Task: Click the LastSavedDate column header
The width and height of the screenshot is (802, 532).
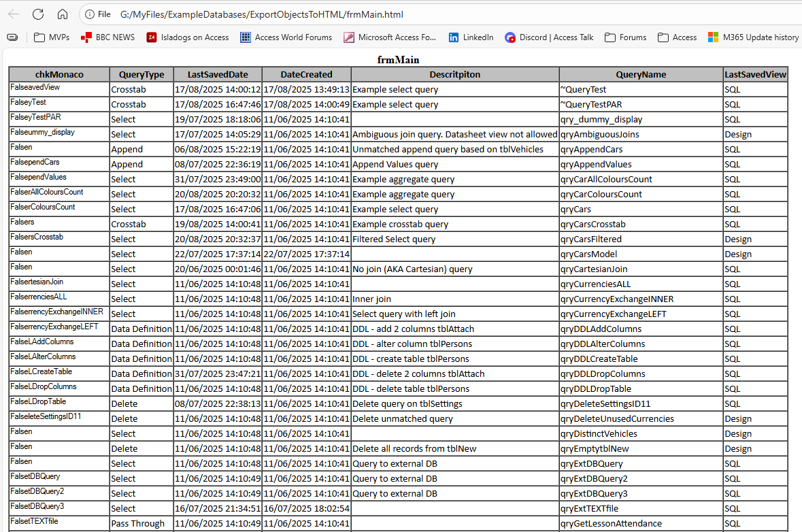Action: (218, 74)
